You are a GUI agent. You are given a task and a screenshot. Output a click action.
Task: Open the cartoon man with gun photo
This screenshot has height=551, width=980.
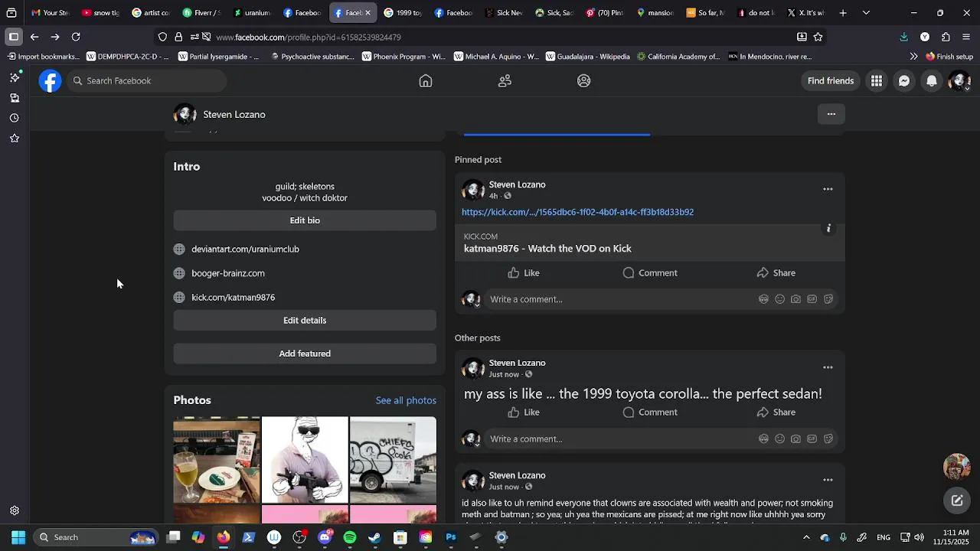tap(305, 460)
